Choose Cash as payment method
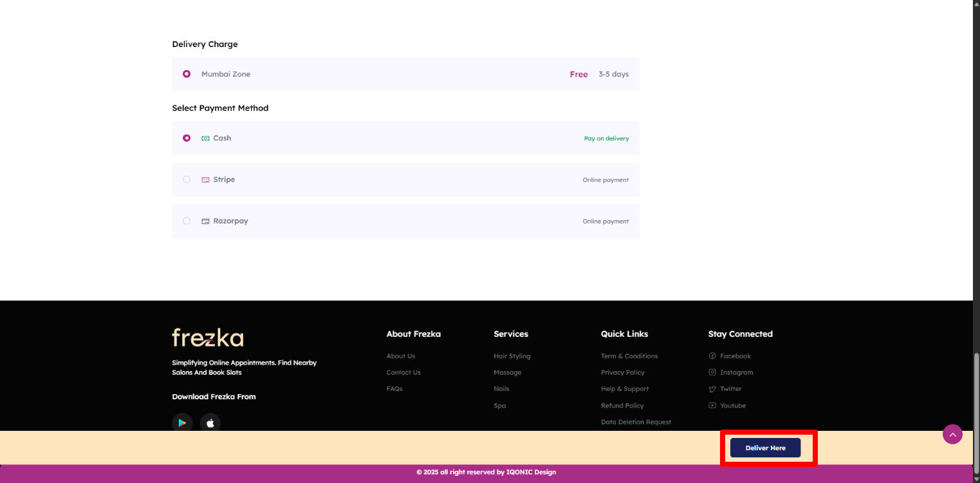 pyautogui.click(x=187, y=138)
